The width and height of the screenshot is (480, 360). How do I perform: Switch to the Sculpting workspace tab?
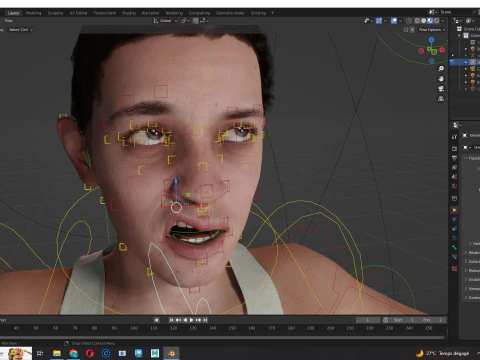pos(55,13)
